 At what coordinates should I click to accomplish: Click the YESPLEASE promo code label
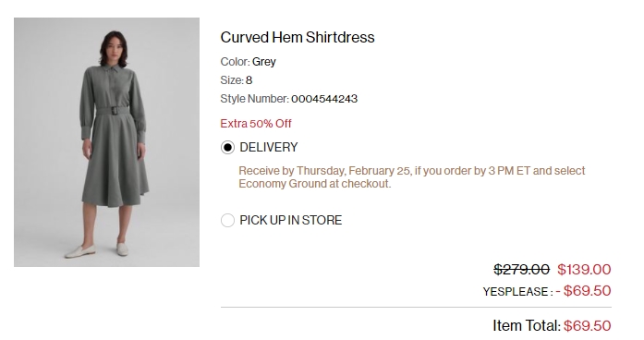(x=516, y=292)
